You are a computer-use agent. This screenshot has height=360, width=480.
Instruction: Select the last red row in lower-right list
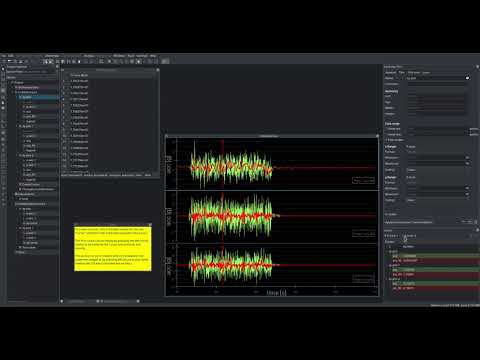pos(435,288)
